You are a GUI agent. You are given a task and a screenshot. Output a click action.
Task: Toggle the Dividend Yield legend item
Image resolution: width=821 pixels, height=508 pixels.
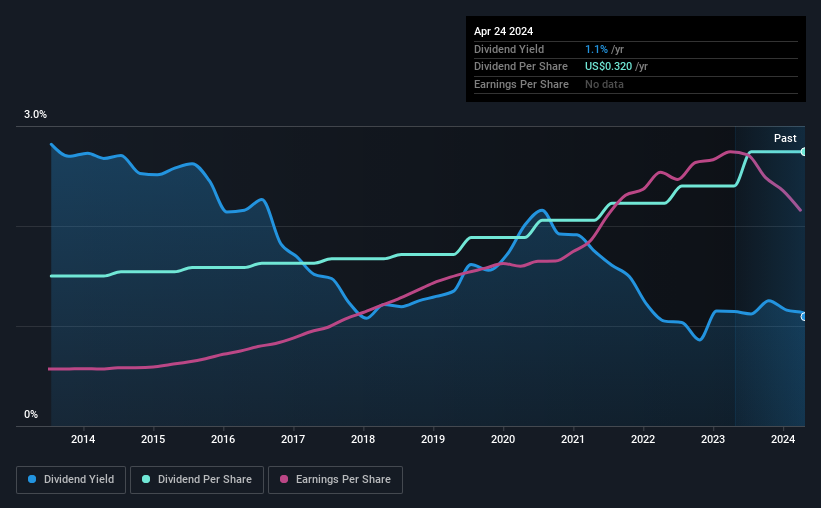(x=71, y=480)
